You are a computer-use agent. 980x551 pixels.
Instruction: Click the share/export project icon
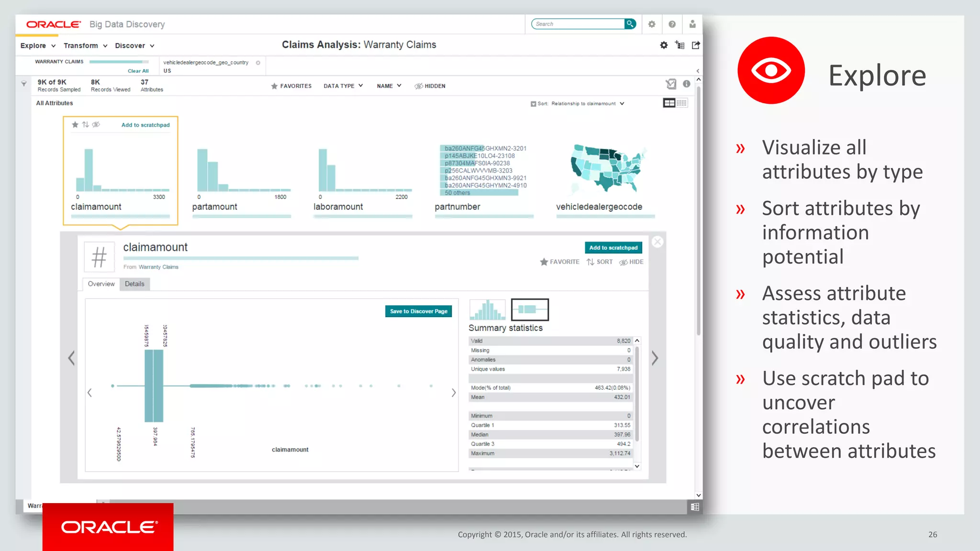point(696,45)
